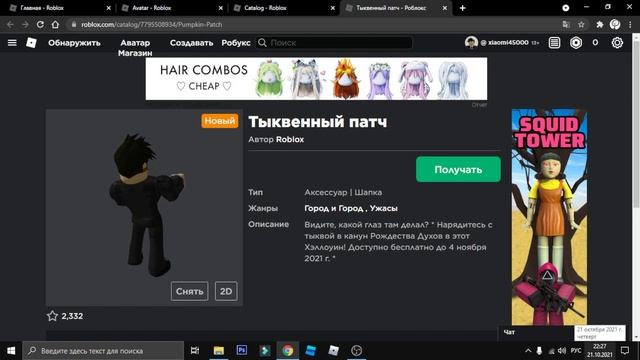Go back with the browser back arrow
This screenshot has width=640, height=360.
pyautogui.click(x=10, y=24)
